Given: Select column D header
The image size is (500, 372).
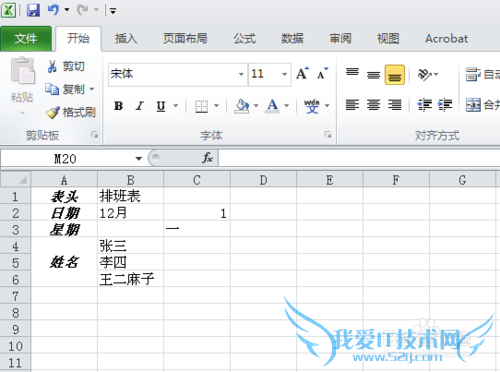Looking at the screenshot, I should point(263,180).
